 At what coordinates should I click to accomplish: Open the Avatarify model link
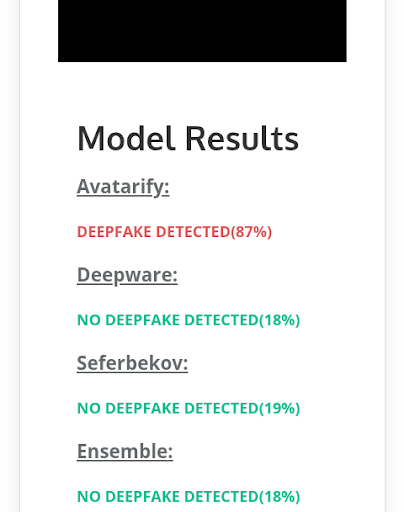[x=123, y=187]
